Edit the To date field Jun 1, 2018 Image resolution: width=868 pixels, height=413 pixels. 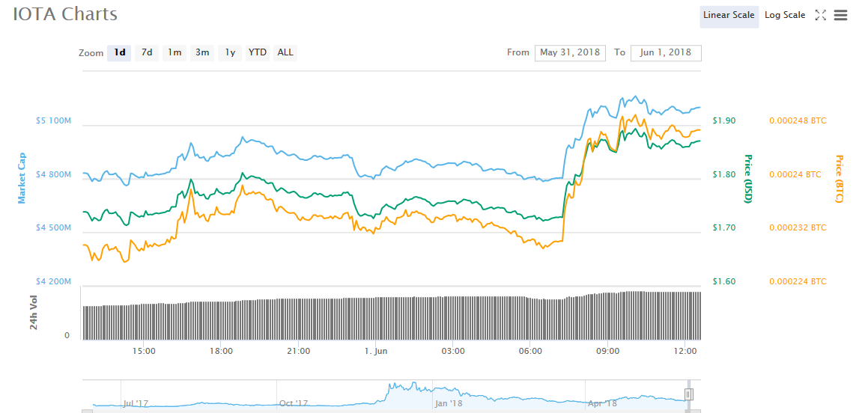(666, 52)
